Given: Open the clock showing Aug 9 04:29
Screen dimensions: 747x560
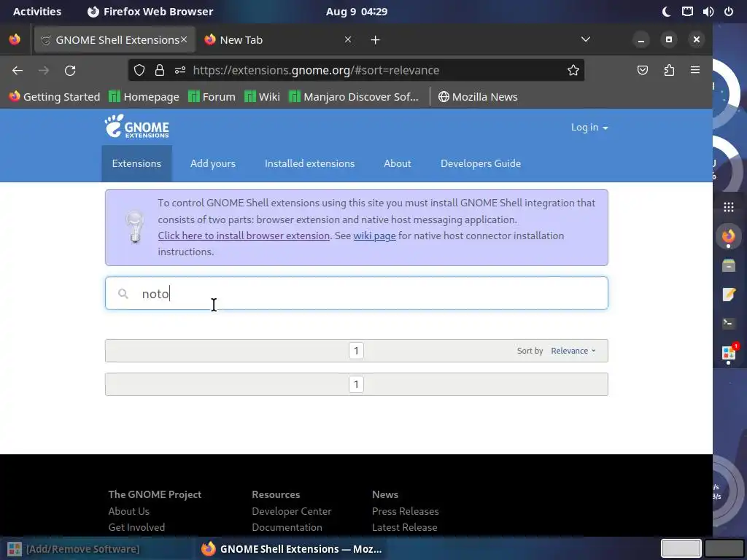Looking at the screenshot, I should [356, 12].
